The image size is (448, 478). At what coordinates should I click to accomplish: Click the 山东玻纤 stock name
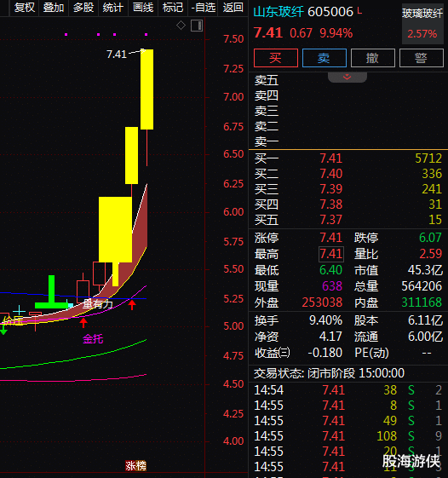coord(279,12)
